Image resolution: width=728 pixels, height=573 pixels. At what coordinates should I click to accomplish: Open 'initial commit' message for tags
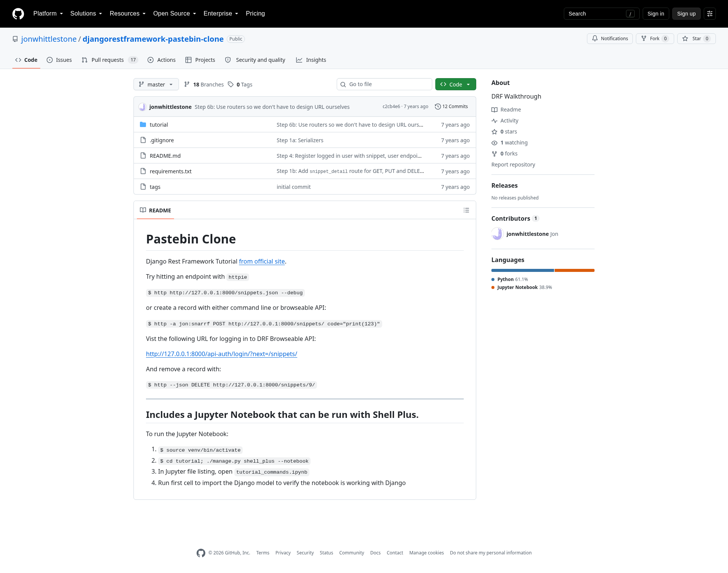(x=293, y=187)
